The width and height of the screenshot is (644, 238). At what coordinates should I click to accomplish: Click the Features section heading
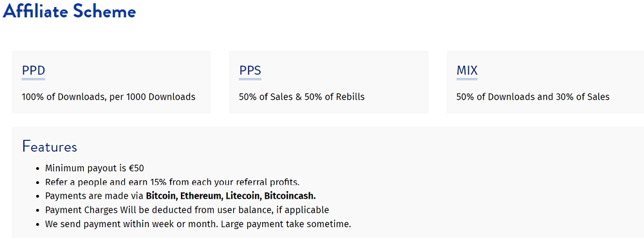point(50,147)
